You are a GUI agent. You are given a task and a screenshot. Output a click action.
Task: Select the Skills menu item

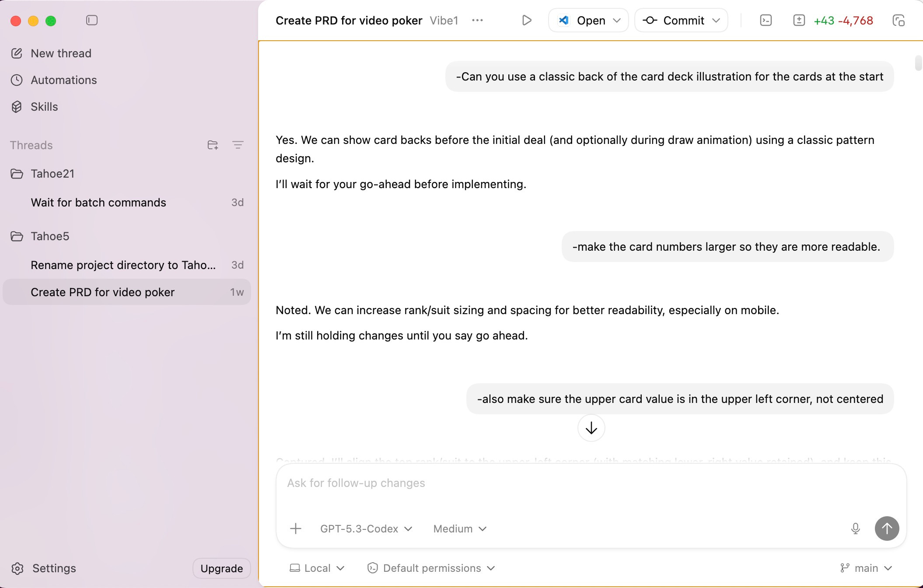pyautogui.click(x=44, y=107)
